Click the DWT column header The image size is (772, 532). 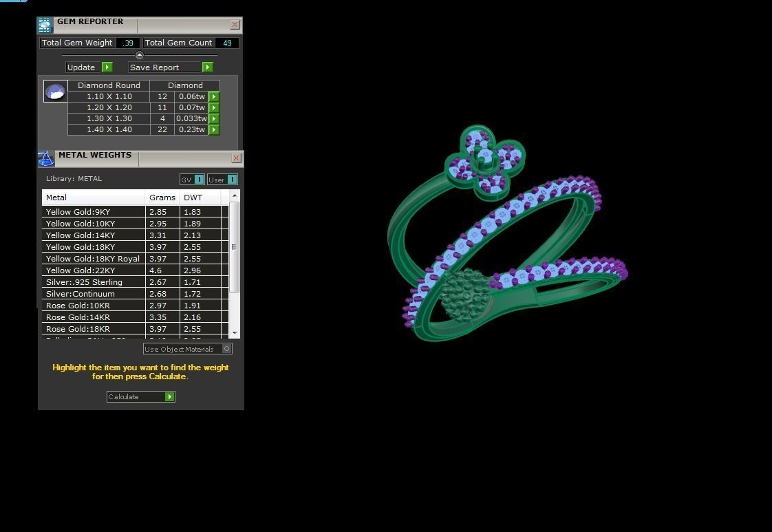[200, 197]
